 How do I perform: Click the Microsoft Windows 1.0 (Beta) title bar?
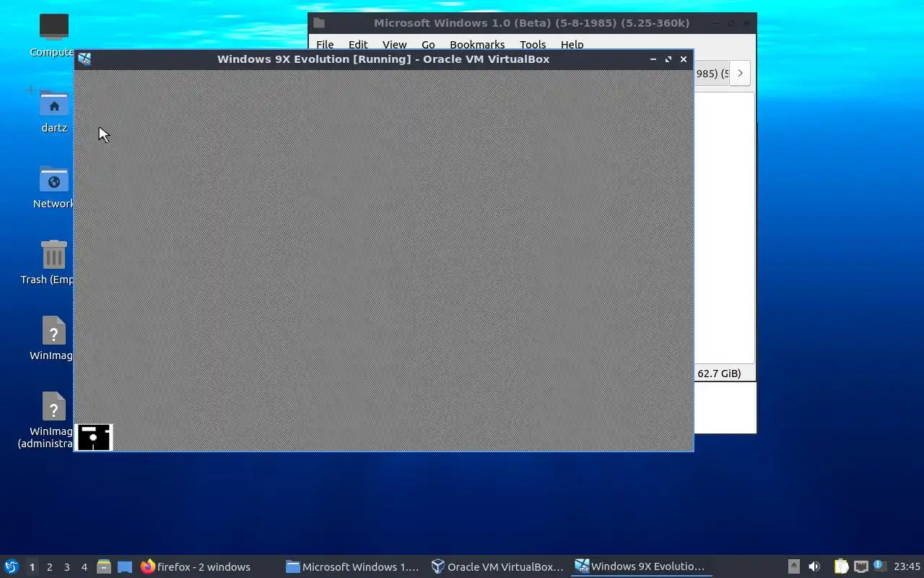[531, 23]
